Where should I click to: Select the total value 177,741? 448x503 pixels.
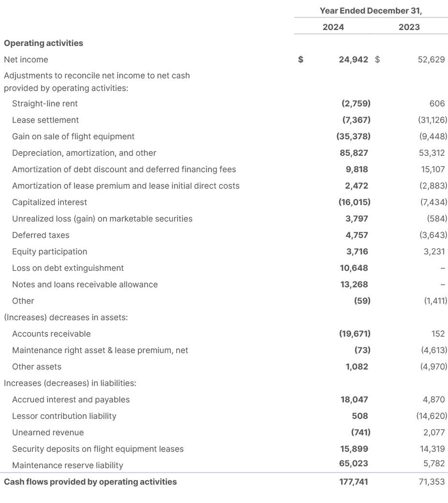pyautogui.click(x=355, y=482)
